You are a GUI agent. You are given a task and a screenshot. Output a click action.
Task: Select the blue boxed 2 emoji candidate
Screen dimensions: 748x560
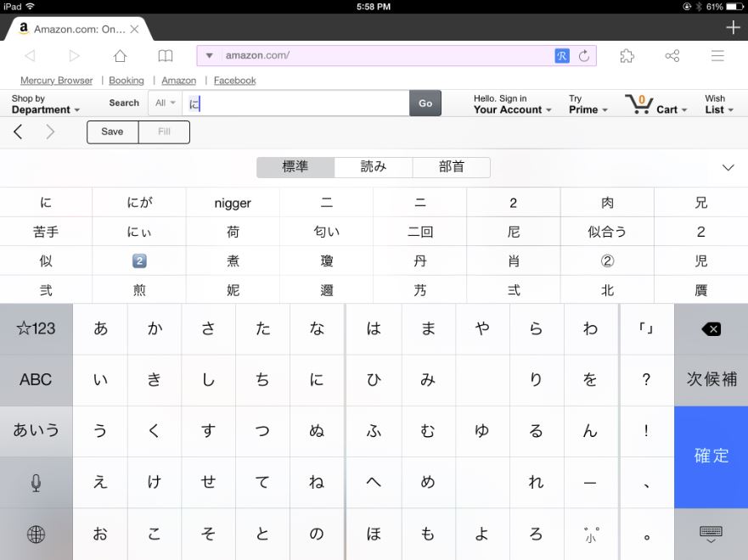(139, 260)
